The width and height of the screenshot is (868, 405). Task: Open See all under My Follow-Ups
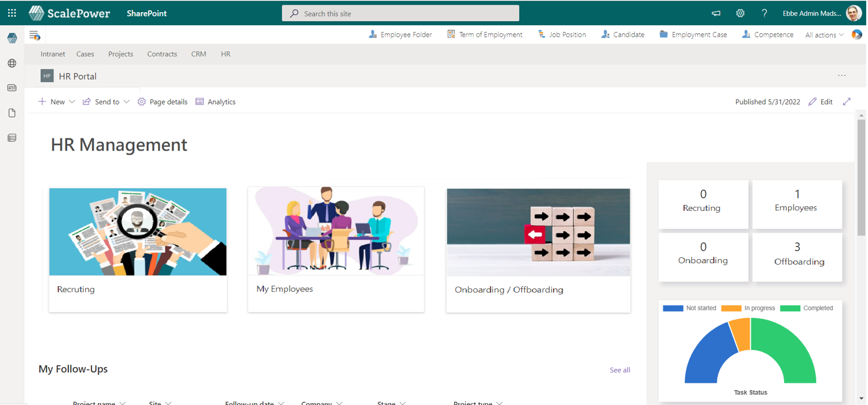[x=619, y=370]
